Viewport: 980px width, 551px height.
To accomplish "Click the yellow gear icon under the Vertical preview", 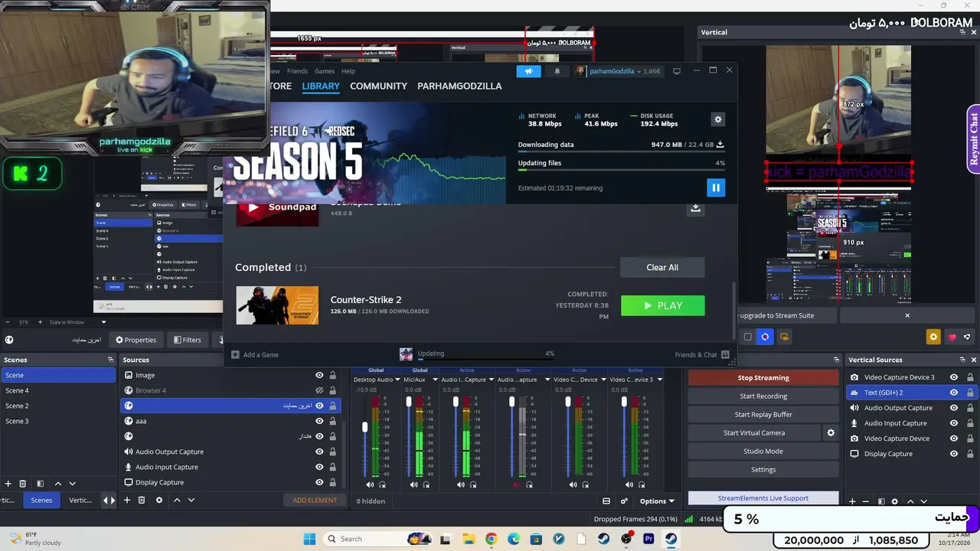I will (933, 337).
